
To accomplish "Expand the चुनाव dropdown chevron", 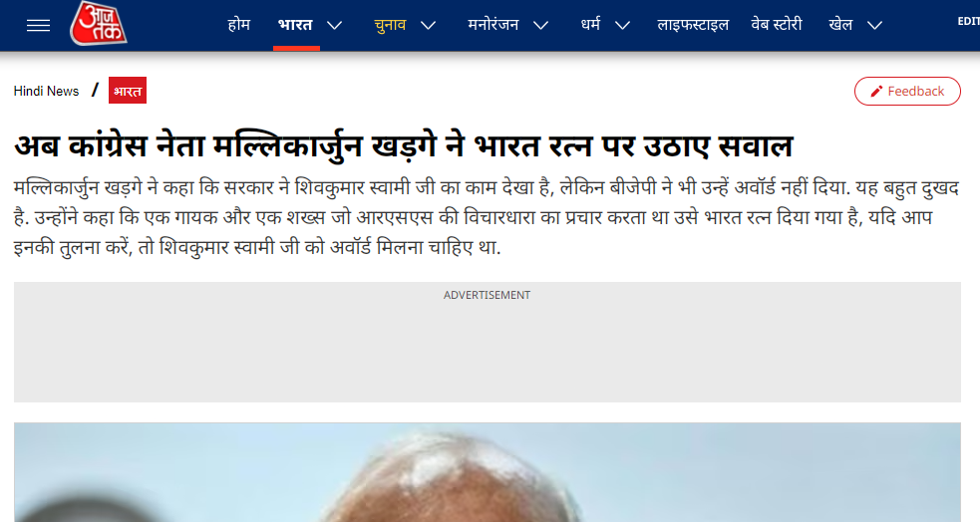I will 428,26.
